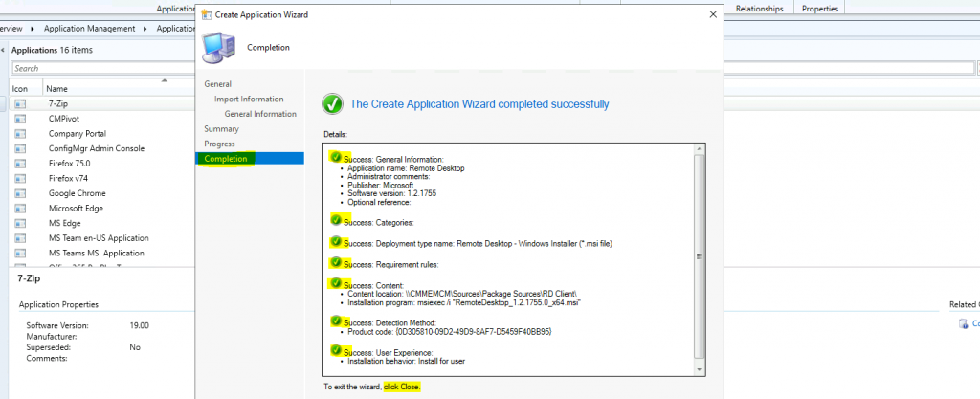The height and width of the screenshot is (399, 980).
Task: Select the Microsoft Edge application name
Action: [x=77, y=209]
